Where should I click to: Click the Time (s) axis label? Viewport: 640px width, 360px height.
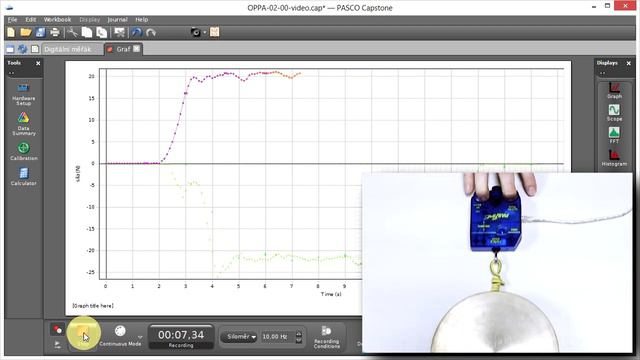coord(331,294)
